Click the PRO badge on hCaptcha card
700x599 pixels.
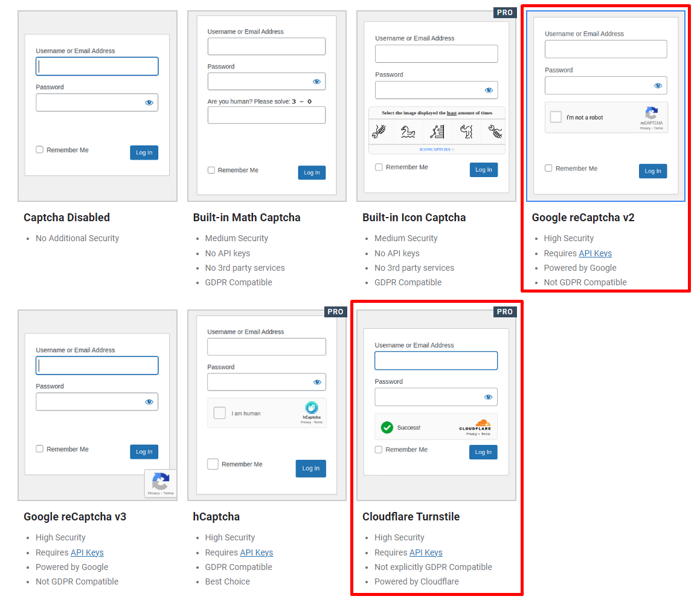(335, 312)
